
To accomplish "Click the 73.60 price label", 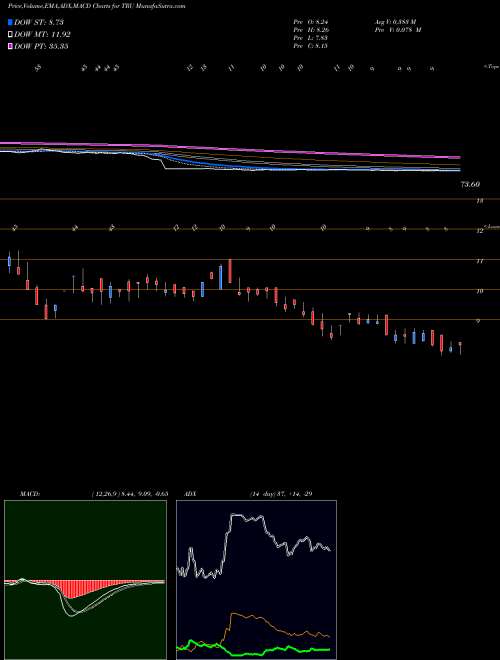I will [x=471, y=184].
